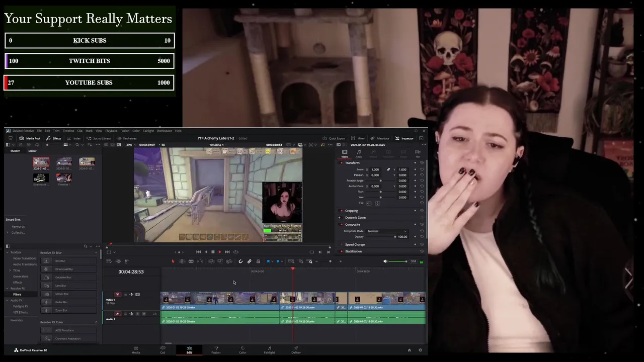The image size is (644, 362).
Task: Mute audio using the speaker icon
Action: pyautogui.click(x=385, y=261)
